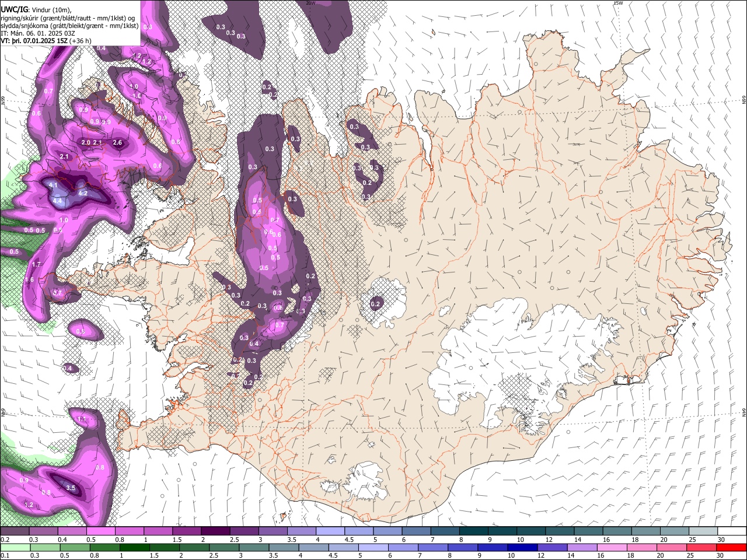Pick the upper legend swatch labeled 1.5

tap(187, 531)
